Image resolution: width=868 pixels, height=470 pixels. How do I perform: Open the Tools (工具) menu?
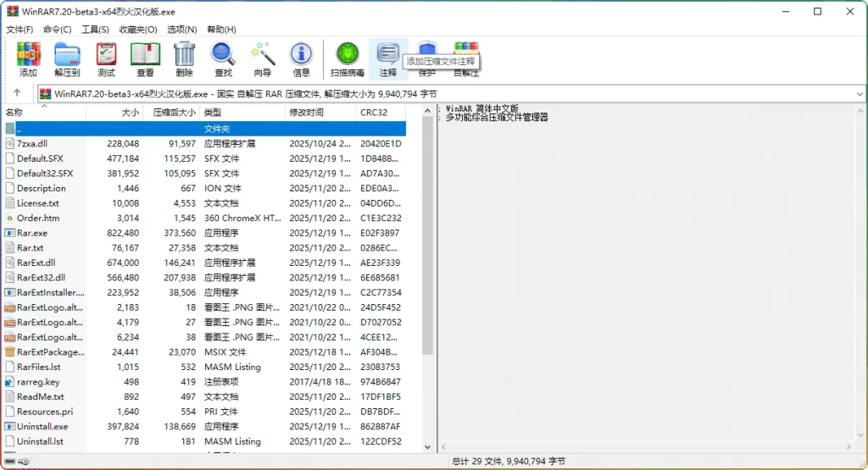pos(95,30)
